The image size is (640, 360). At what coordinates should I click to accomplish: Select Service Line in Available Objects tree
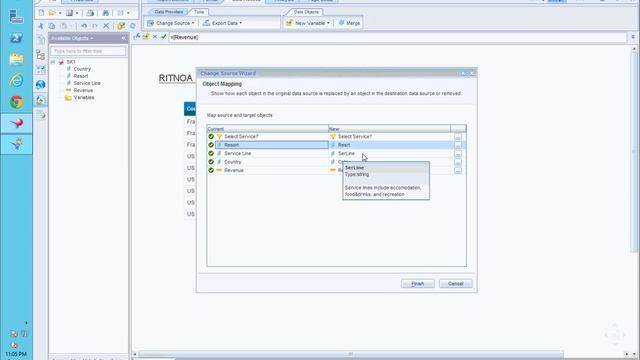pyautogui.click(x=87, y=83)
